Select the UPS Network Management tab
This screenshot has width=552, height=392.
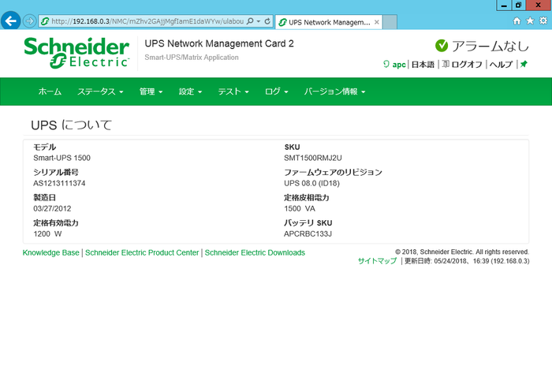pos(329,22)
